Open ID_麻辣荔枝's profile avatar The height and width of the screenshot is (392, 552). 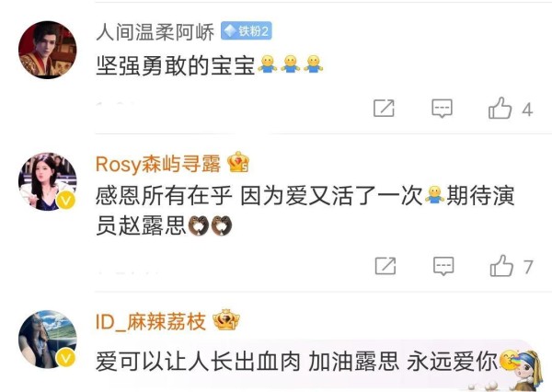[x=48, y=340]
